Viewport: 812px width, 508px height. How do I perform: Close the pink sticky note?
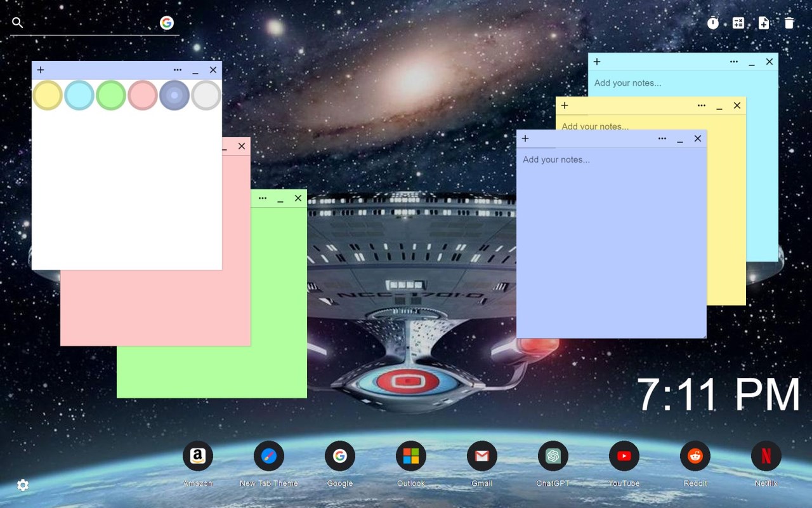tap(242, 146)
